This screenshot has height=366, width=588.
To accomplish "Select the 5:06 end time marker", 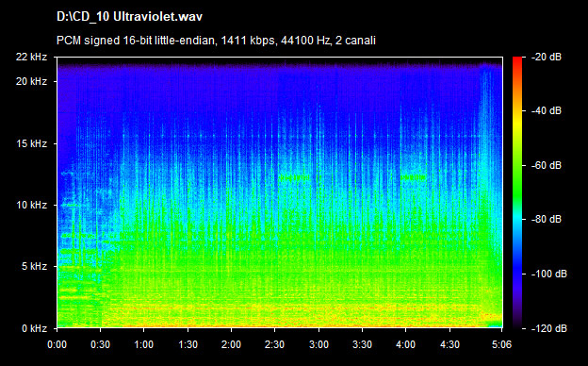I will [x=501, y=344].
